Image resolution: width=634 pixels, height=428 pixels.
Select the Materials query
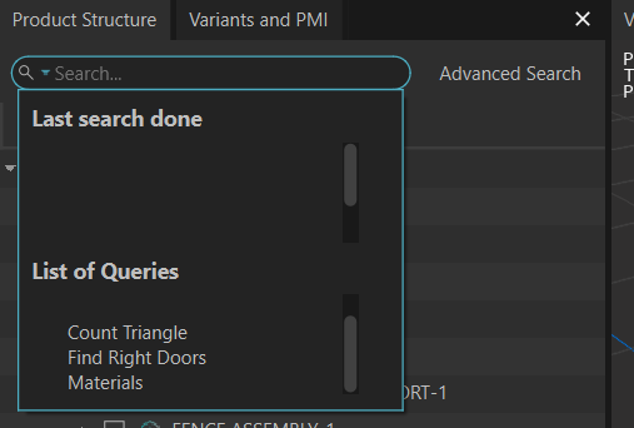tap(105, 383)
